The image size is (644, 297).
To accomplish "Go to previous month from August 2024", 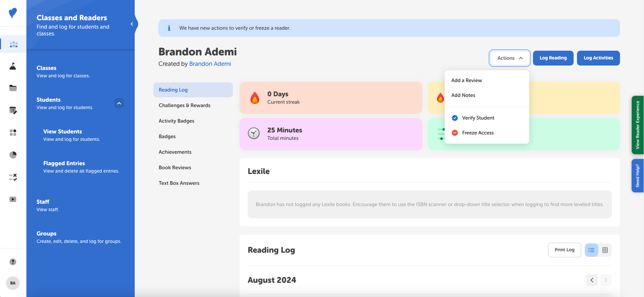I will point(592,280).
